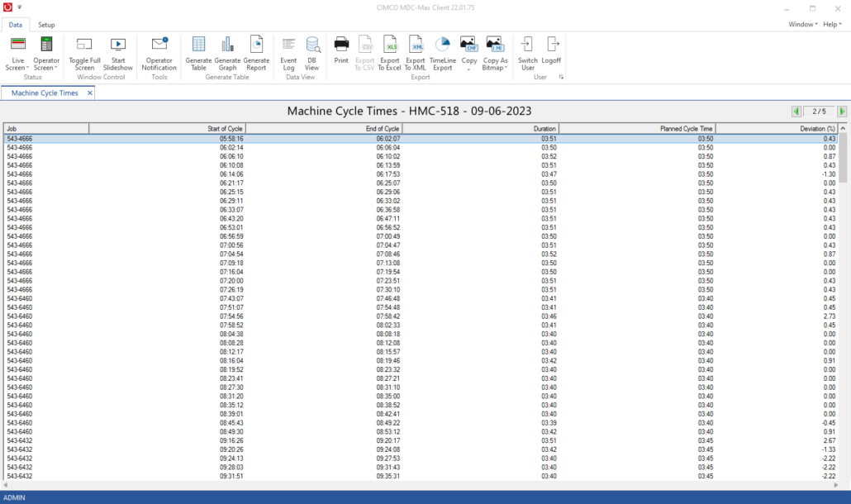
Task: Switch User via the User group
Action: coord(527,54)
